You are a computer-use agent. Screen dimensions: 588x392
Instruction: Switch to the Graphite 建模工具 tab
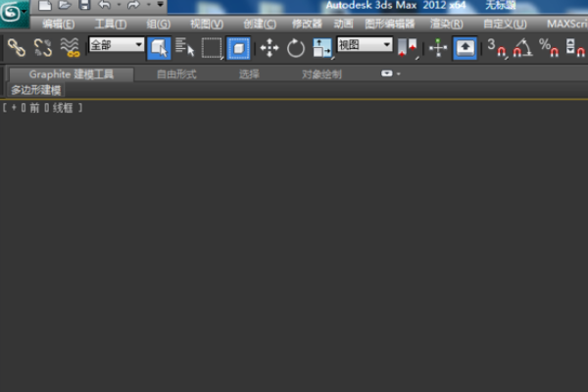coord(72,74)
